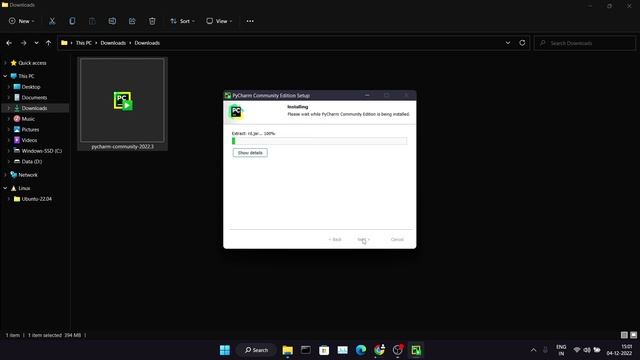The image size is (640, 360).
Task: Click the Paste icon in File Explorer toolbar
Action: click(x=92, y=21)
